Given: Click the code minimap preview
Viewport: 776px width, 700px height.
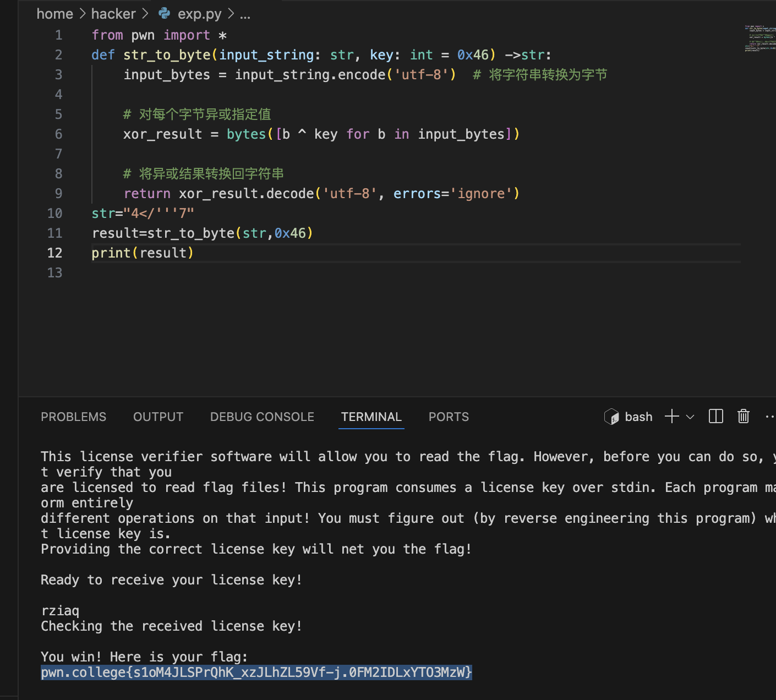Looking at the screenshot, I should (759, 39).
